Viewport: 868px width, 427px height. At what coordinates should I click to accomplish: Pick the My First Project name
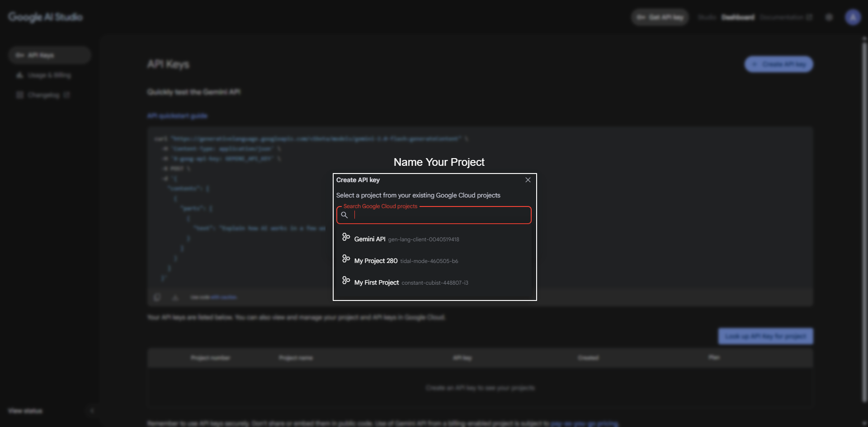click(x=377, y=282)
